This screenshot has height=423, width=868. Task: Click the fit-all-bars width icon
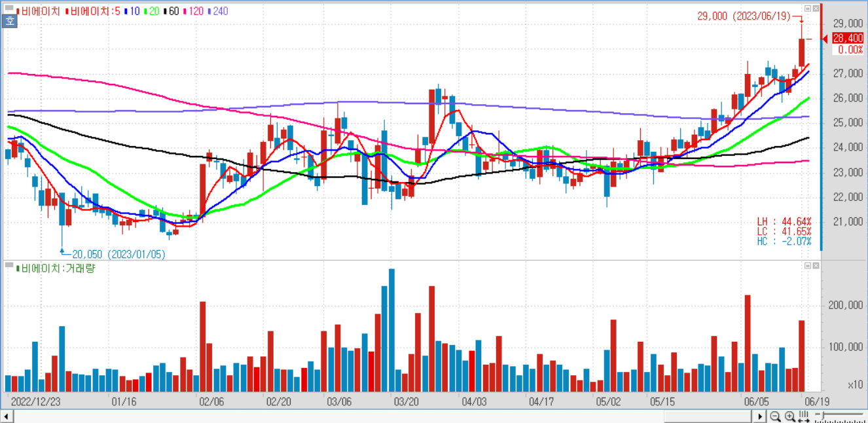click(x=804, y=416)
